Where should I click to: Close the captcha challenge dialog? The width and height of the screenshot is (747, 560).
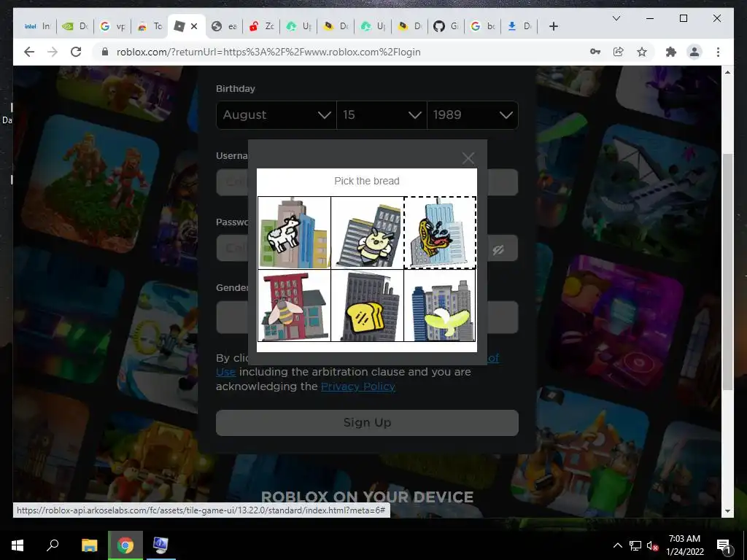468,158
